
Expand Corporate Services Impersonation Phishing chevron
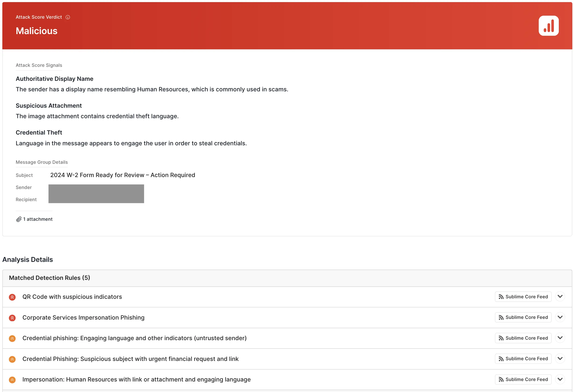560,317
